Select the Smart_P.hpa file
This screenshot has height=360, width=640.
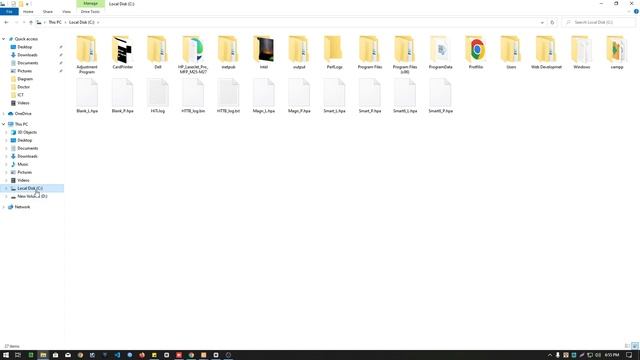coord(370,96)
